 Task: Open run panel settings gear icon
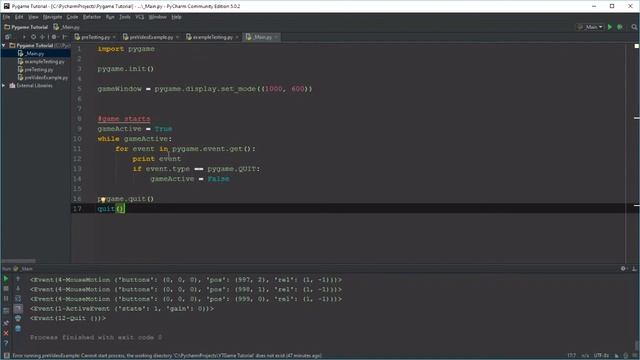pos(623,269)
